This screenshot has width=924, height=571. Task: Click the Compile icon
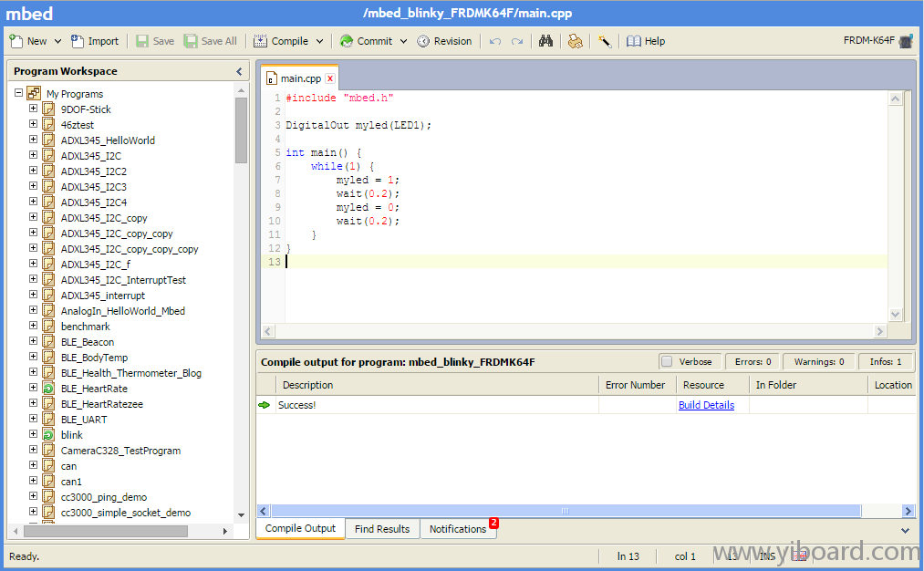(x=260, y=41)
